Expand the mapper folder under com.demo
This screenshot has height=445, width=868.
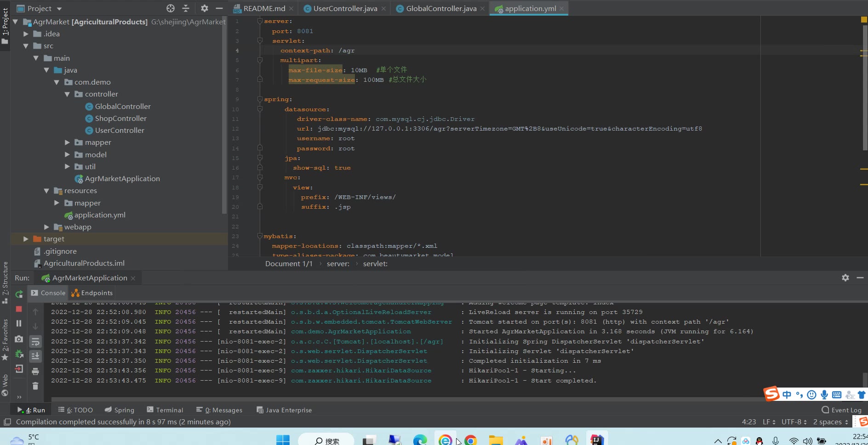pyautogui.click(x=67, y=143)
